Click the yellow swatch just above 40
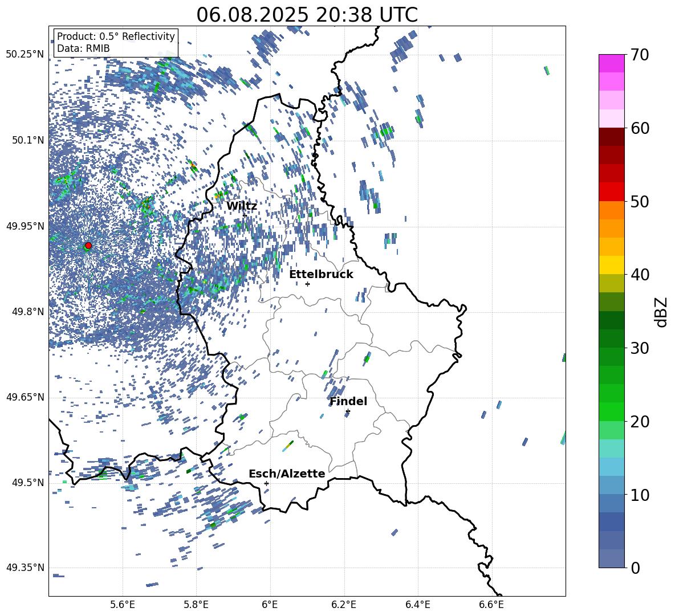Viewport: 675px width, 616px height. coord(611,265)
